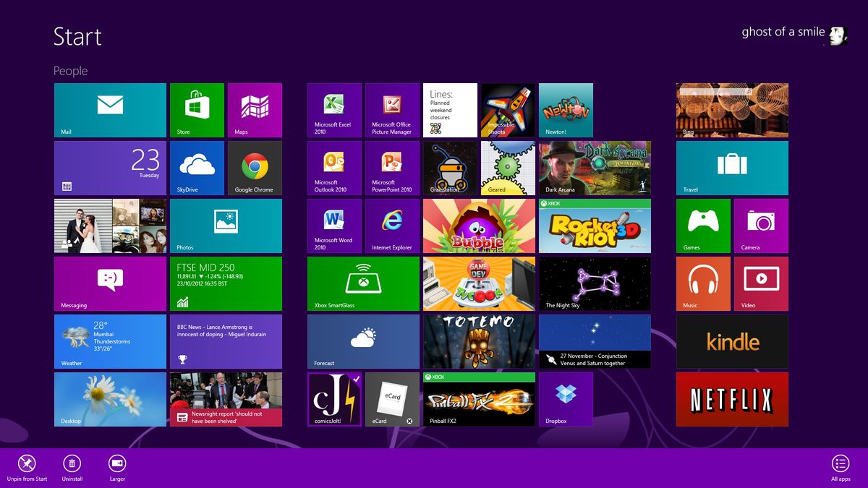Open the Mail app

(109, 110)
